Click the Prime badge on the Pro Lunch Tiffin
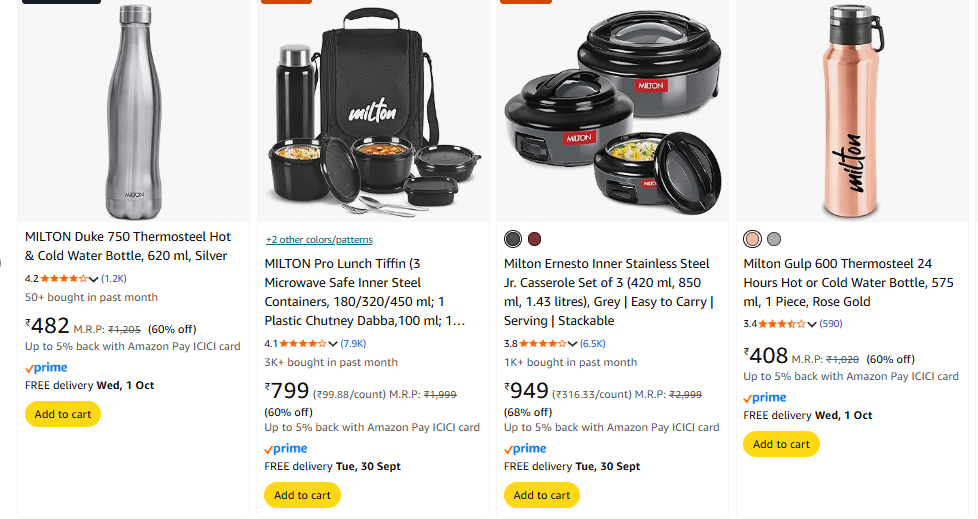Screen dimensions: 978x519 tap(286, 449)
